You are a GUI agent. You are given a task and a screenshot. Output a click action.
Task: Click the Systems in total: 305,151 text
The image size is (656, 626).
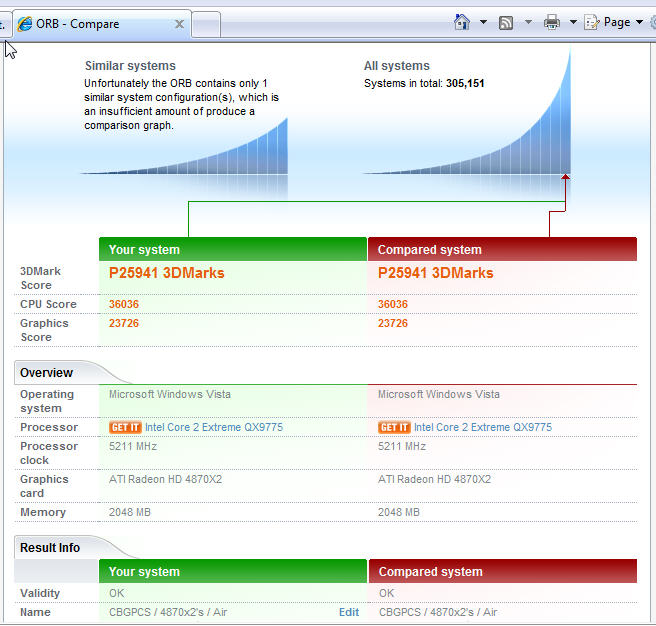pos(424,83)
